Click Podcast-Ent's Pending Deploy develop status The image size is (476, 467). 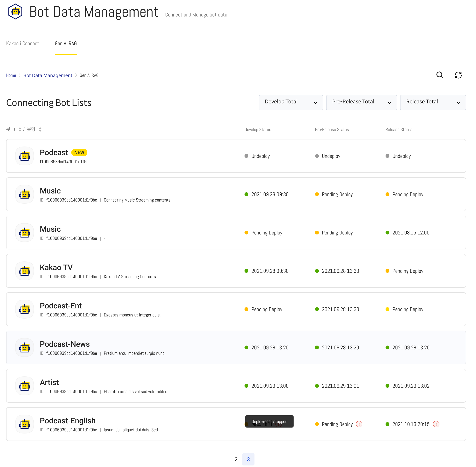263,309
